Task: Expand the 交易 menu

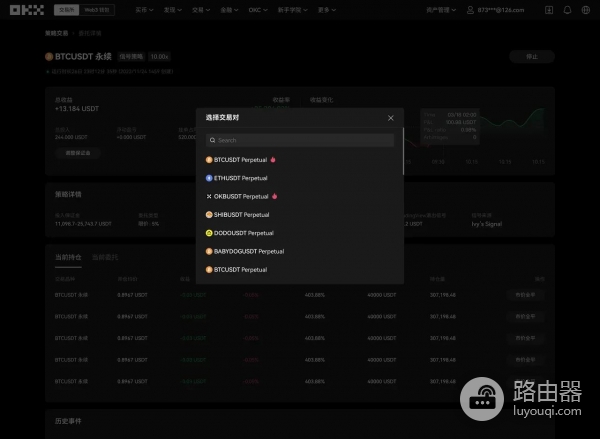Action: click(x=201, y=10)
